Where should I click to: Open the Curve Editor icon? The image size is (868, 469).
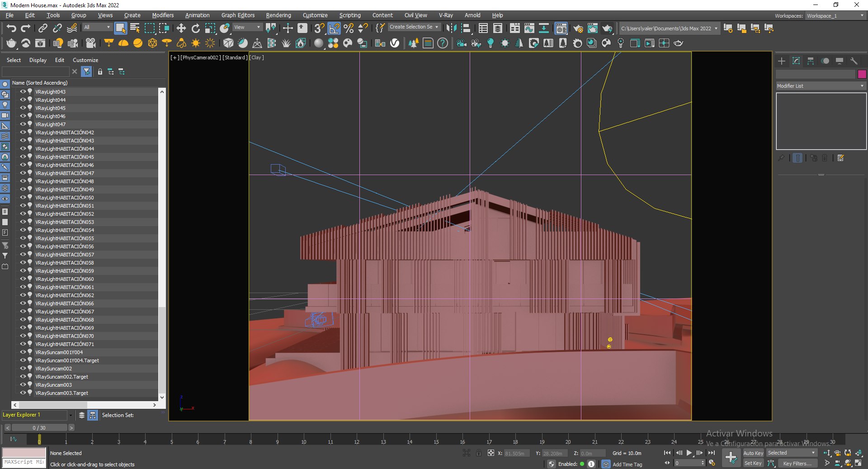coord(529,28)
